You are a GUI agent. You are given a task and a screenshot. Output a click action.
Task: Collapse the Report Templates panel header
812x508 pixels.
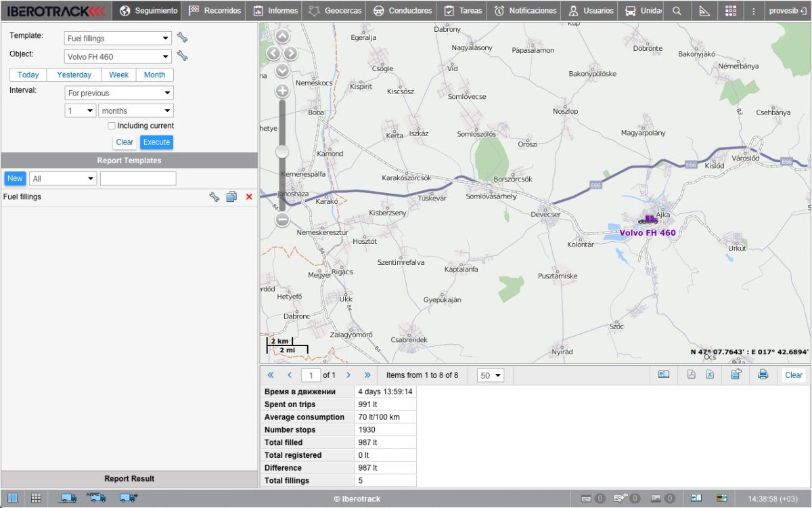[x=129, y=161]
